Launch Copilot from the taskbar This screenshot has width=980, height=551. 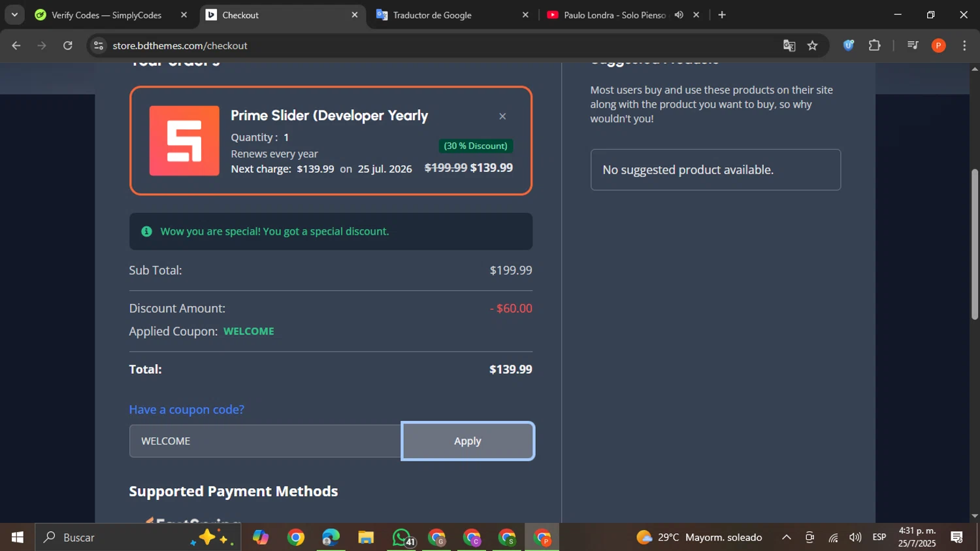[261, 537]
